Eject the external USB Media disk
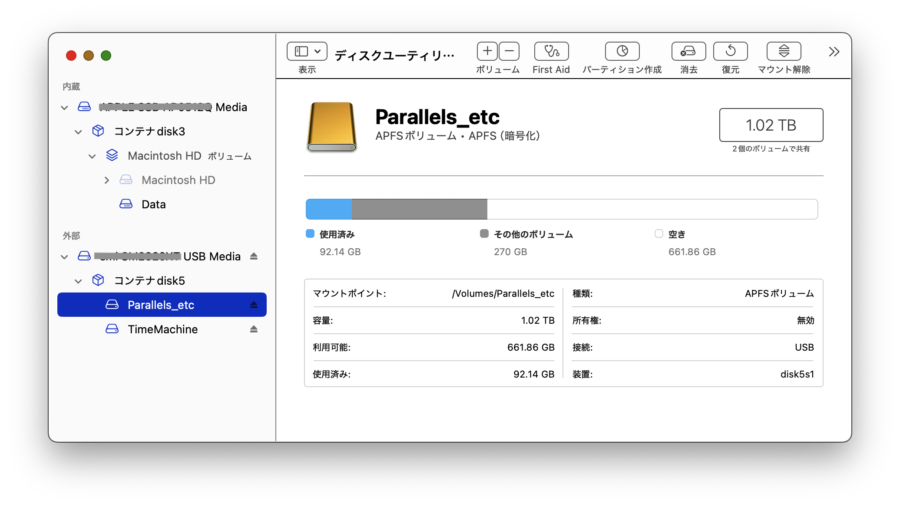 (253, 256)
